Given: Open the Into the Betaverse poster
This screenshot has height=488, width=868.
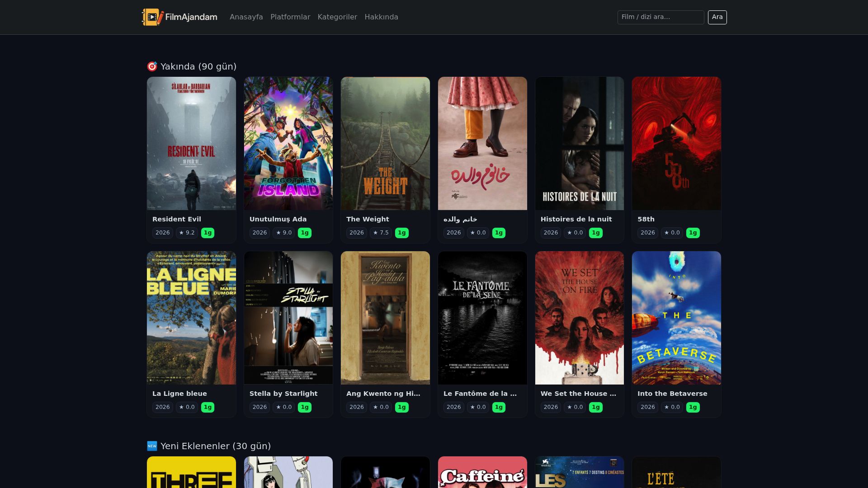Looking at the screenshot, I should click(676, 318).
